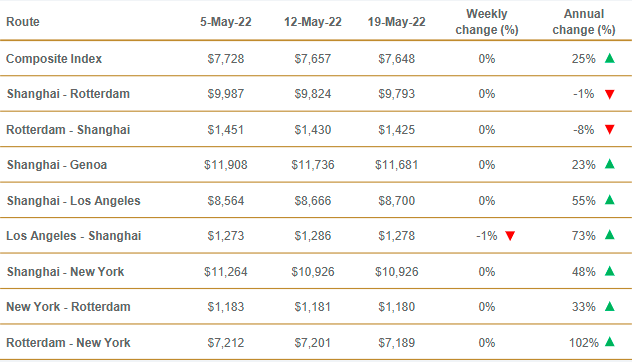Click green up arrow beside 55% annual change
The image size is (632, 362).
(x=610, y=200)
